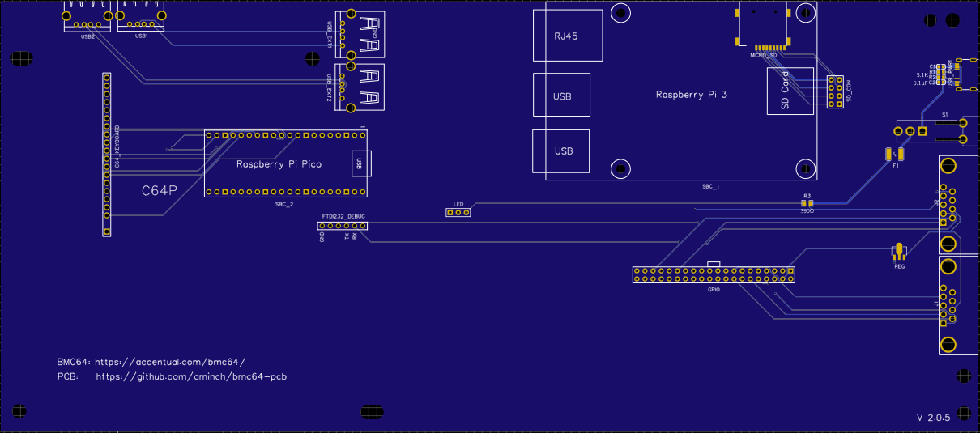Select the REG regulator component
The height and width of the screenshot is (433, 980).
899,252
